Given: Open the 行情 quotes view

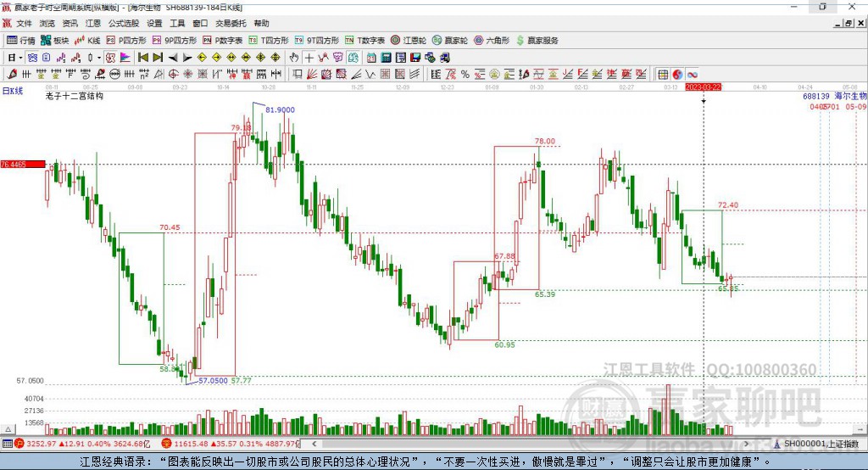Looking at the screenshot, I should click(20, 41).
